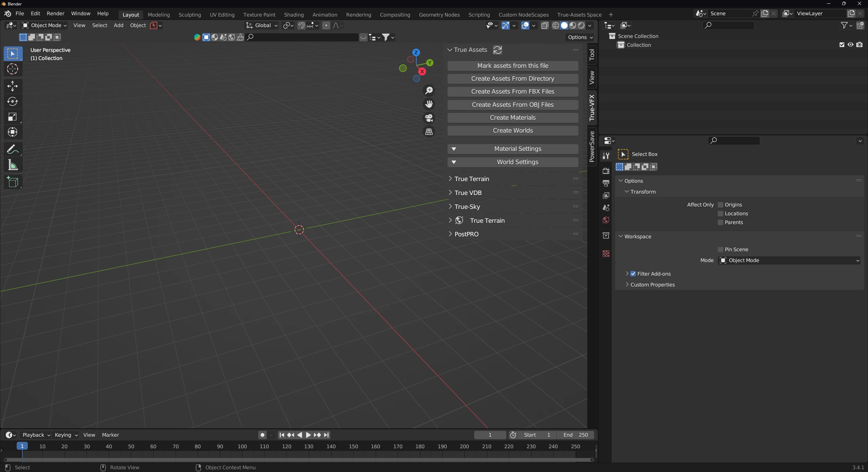Toggle camera view icon in viewport
The image size is (868, 472).
(429, 118)
